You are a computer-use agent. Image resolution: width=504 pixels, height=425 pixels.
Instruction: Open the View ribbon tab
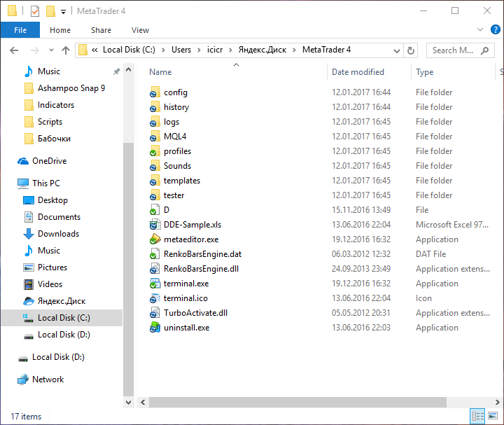140,30
